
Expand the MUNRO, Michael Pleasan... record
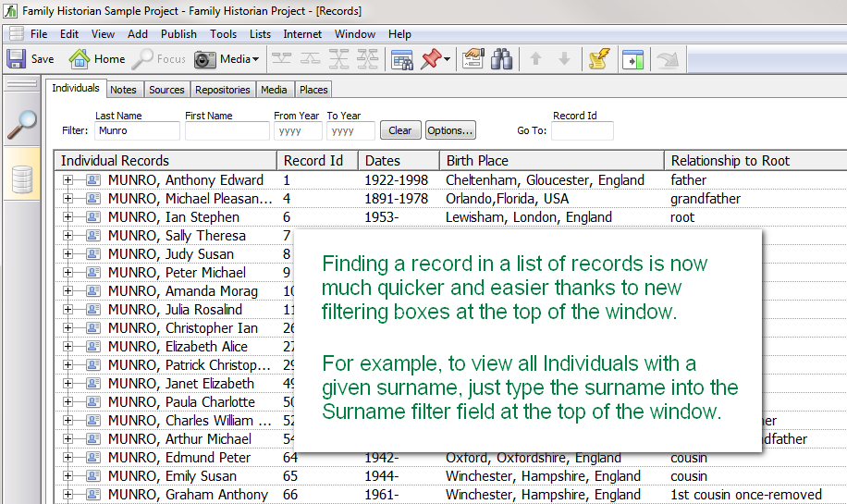(68, 198)
